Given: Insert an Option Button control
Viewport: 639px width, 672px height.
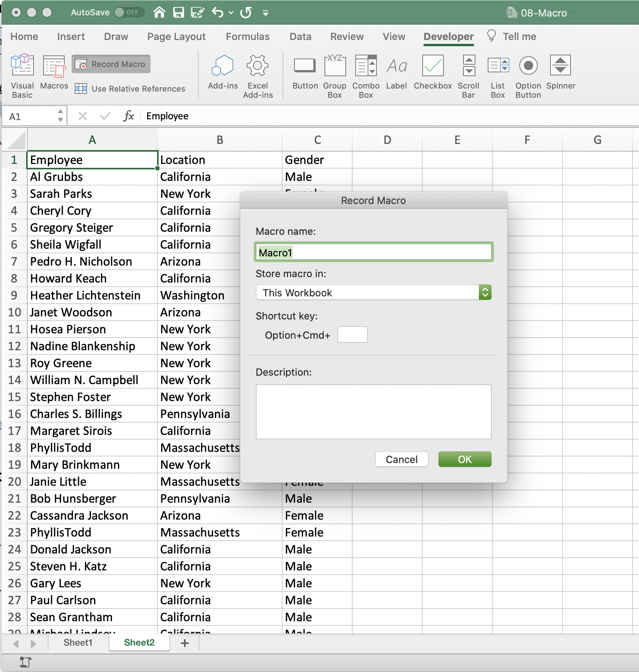Looking at the screenshot, I should (528, 76).
